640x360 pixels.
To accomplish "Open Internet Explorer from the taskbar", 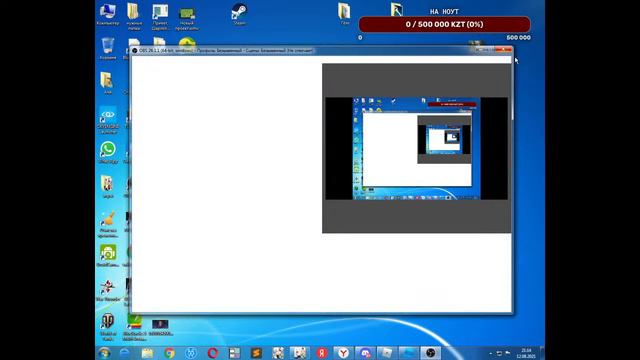I will (125, 353).
